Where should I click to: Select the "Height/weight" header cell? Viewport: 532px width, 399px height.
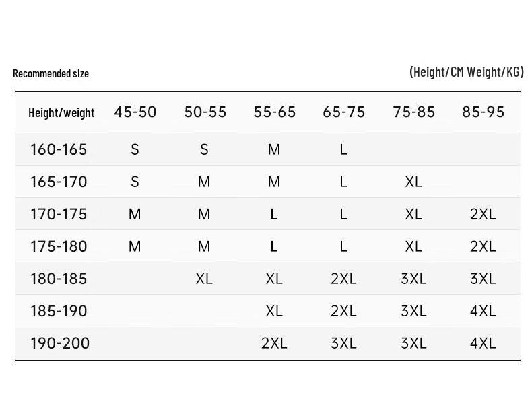[61, 112]
